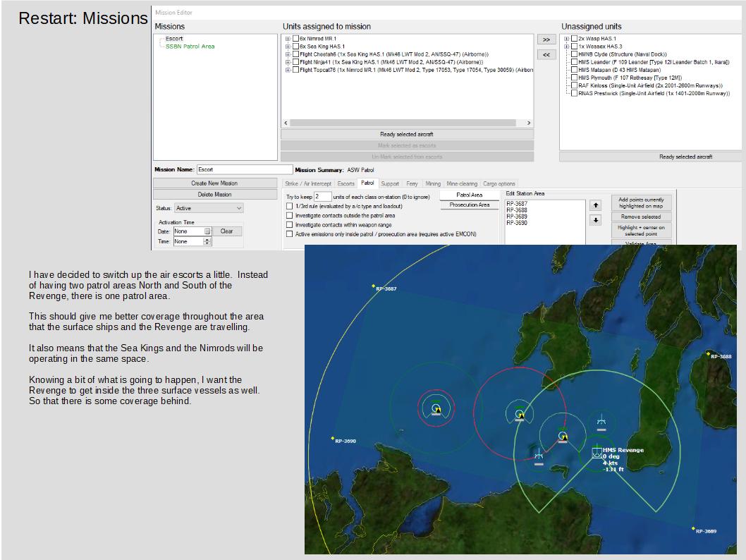Expand the Flight Topcat76 tree node
Viewport: 746px width, 560px height.
288,70
